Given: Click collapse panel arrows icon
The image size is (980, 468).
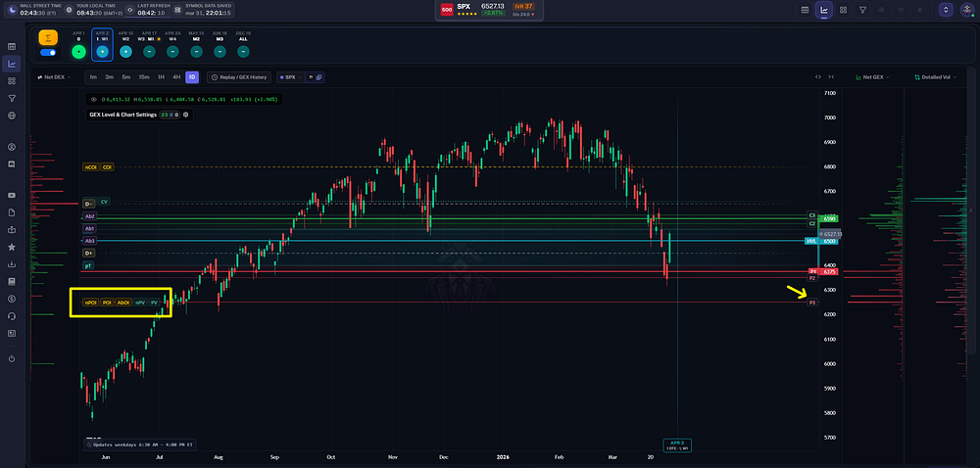Looking at the screenshot, I should [x=831, y=77].
